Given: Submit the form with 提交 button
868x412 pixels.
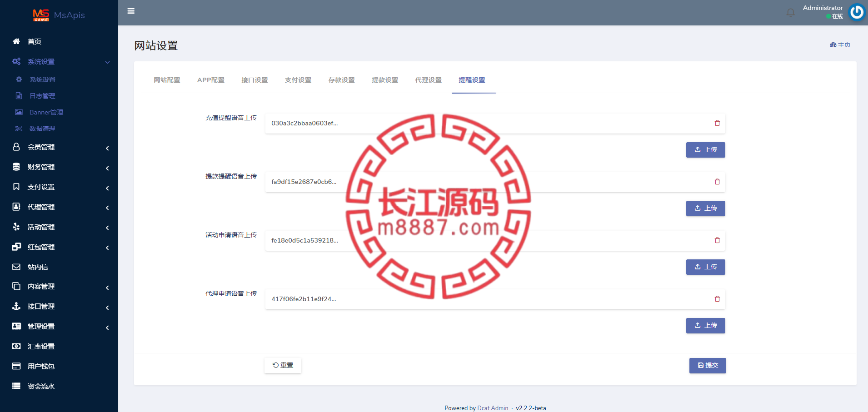Looking at the screenshot, I should pos(708,366).
